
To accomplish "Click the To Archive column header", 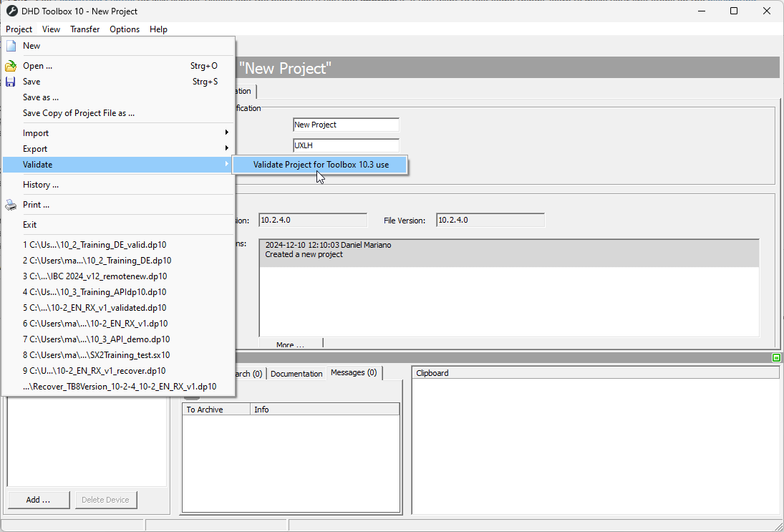I will pos(216,410).
